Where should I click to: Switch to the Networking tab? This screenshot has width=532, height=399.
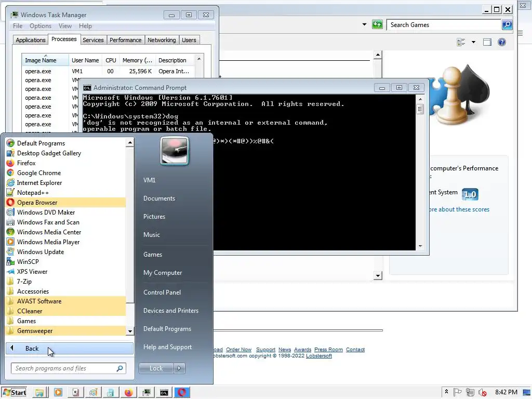click(x=162, y=40)
